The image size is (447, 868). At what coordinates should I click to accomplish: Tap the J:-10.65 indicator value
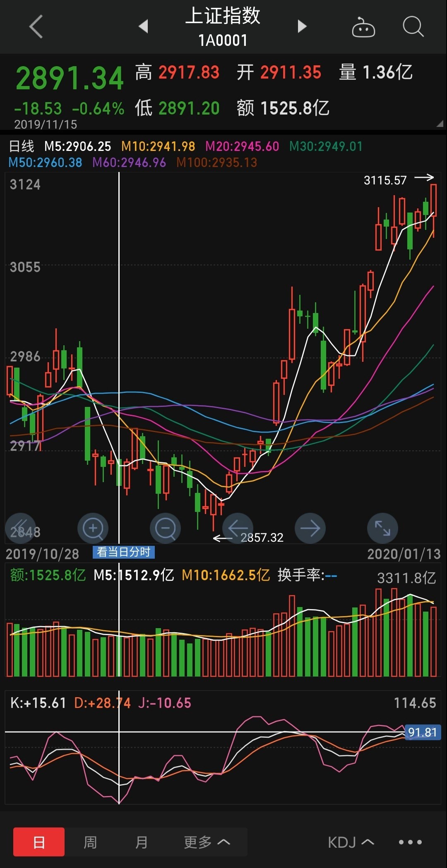(165, 703)
